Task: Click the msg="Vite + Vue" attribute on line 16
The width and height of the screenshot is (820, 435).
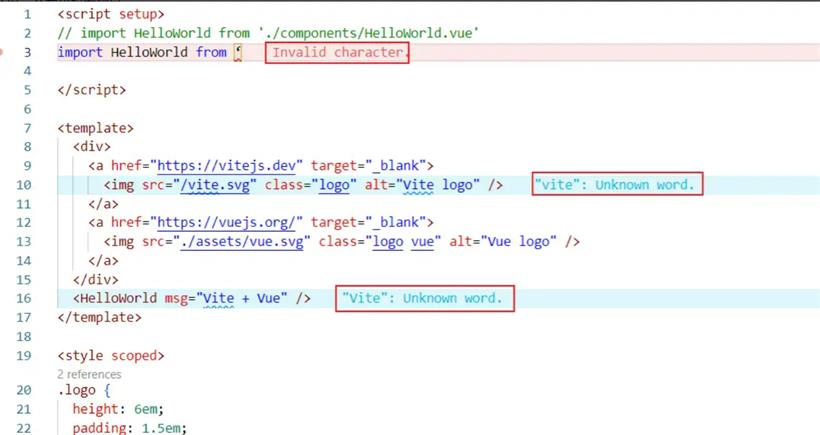Action: (x=226, y=298)
